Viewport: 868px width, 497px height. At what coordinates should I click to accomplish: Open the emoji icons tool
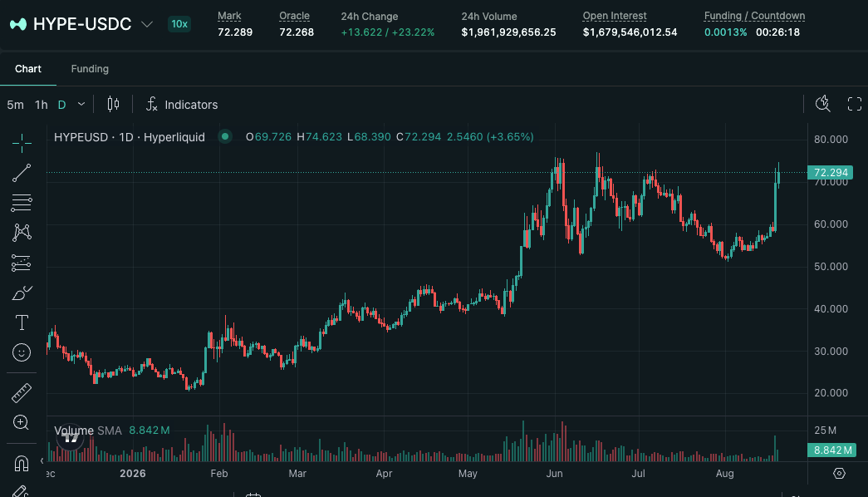pyautogui.click(x=22, y=352)
